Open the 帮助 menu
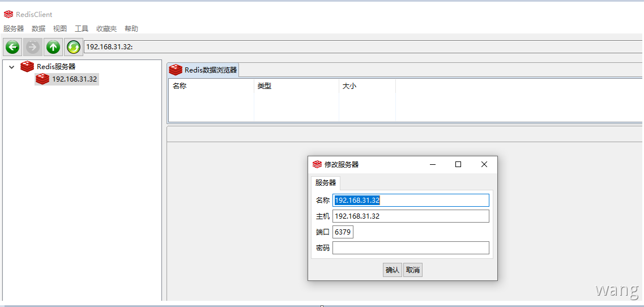 (131, 28)
